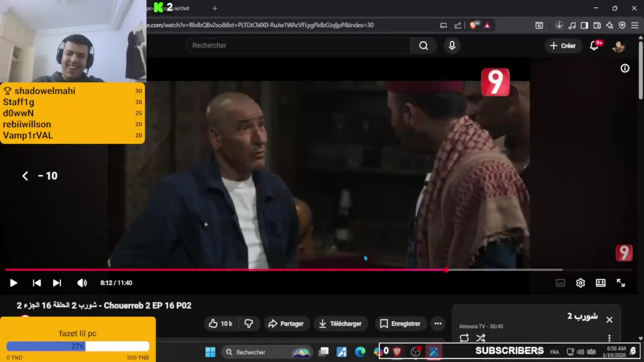The image size is (644, 362).
Task: Start voice search with microphone
Action: (x=452, y=46)
